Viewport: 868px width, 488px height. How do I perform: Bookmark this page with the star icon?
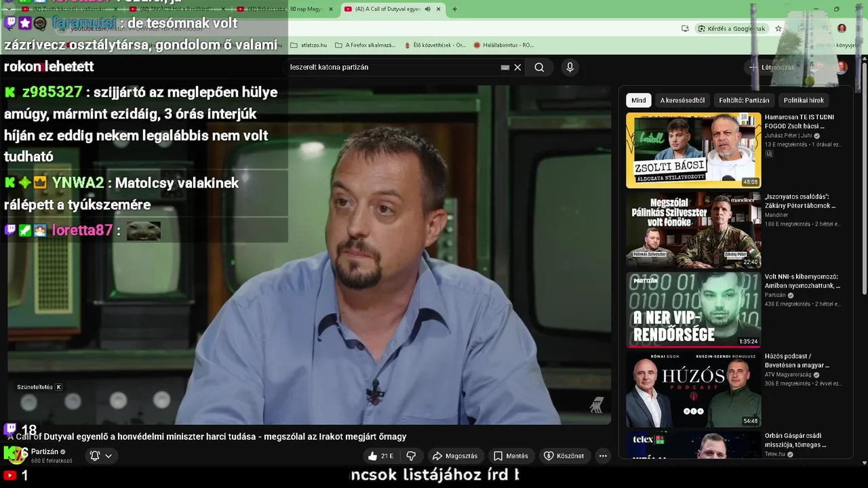pyautogui.click(x=778, y=28)
